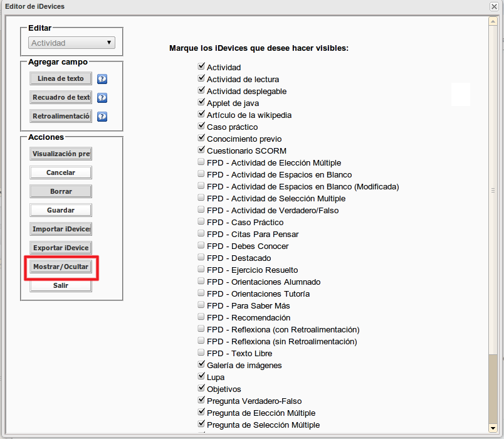Check FPD - Texto Libre option
Viewport: 504px width, 439px height.
(x=201, y=353)
